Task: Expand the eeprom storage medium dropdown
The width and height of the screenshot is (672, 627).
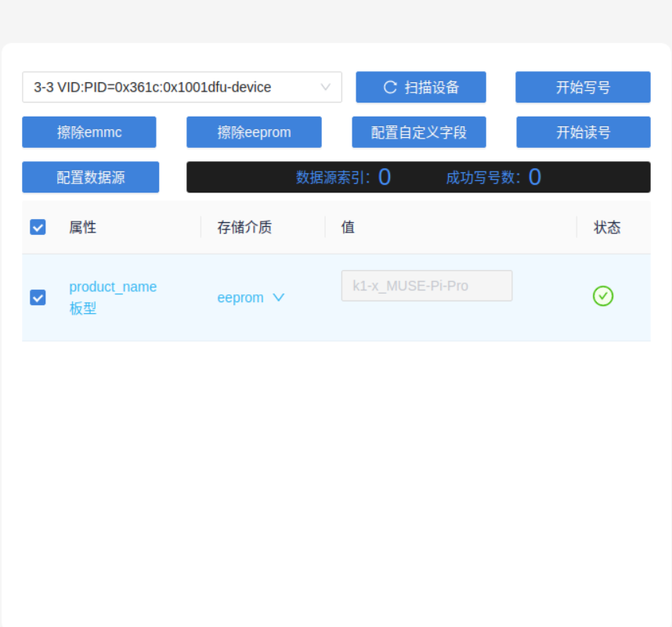Action: [x=251, y=297]
